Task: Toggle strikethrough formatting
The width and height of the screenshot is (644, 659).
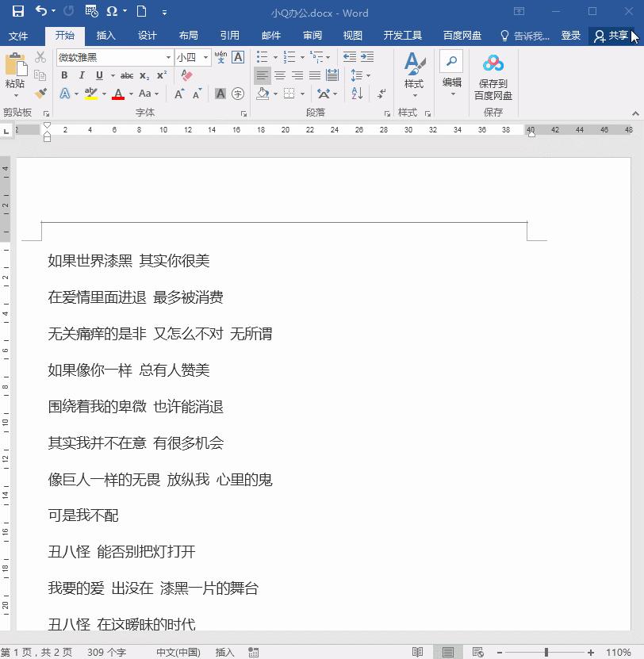Action: (x=127, y=75)
